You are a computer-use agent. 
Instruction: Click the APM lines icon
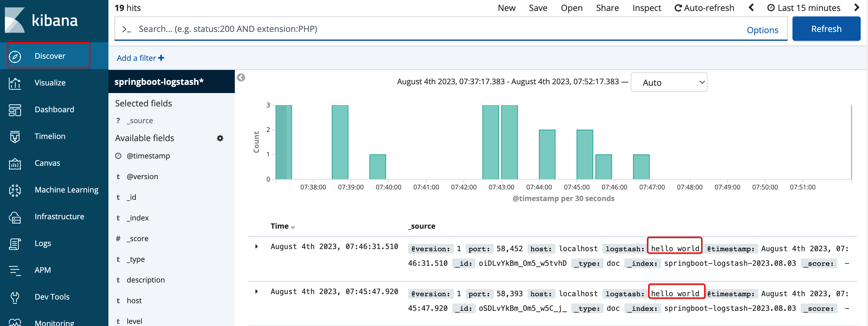(15, 270)
